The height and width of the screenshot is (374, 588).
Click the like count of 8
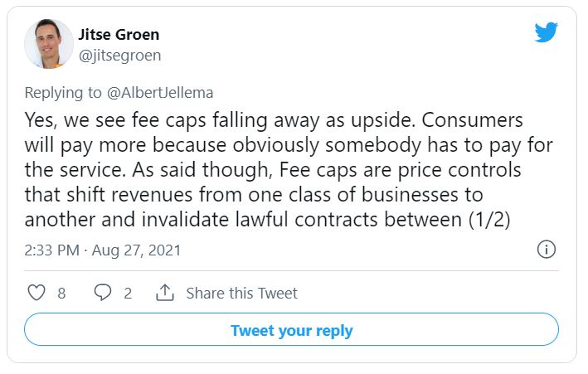[x=61, y=294]
